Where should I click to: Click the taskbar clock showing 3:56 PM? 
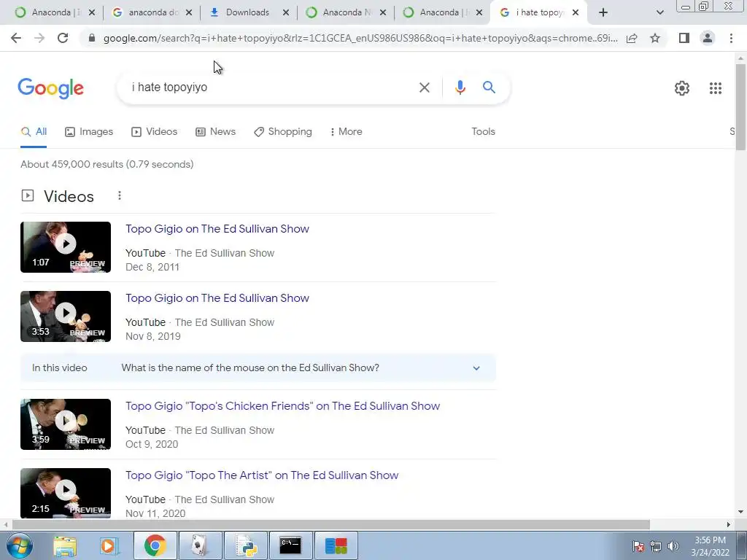point(710,546)
